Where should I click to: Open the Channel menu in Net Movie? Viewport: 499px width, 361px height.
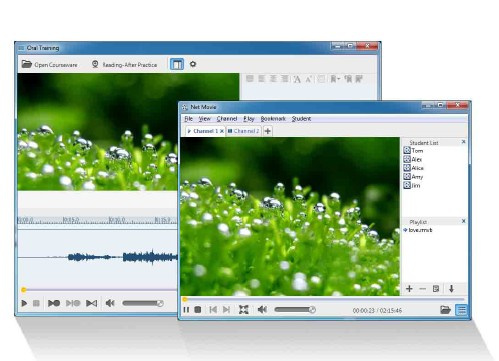tap(227, 119)
